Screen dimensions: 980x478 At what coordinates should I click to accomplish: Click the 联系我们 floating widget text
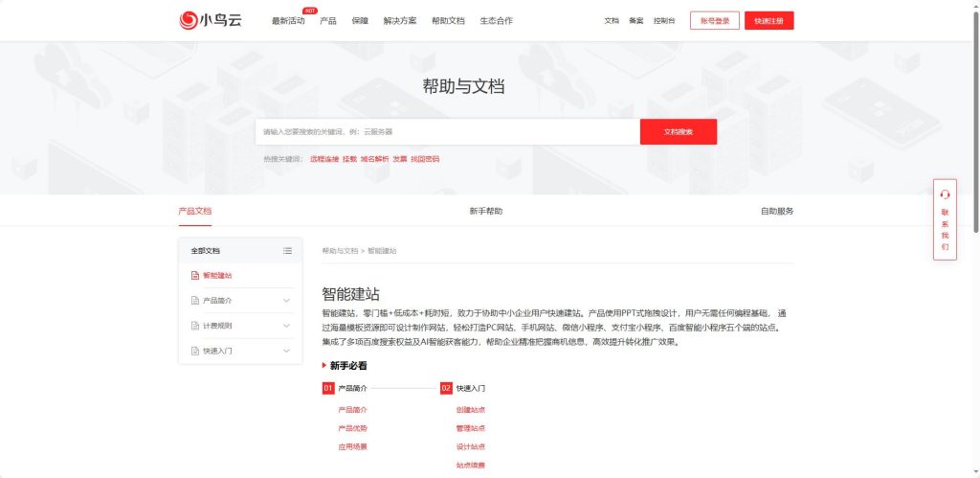[x=945, y=230]
